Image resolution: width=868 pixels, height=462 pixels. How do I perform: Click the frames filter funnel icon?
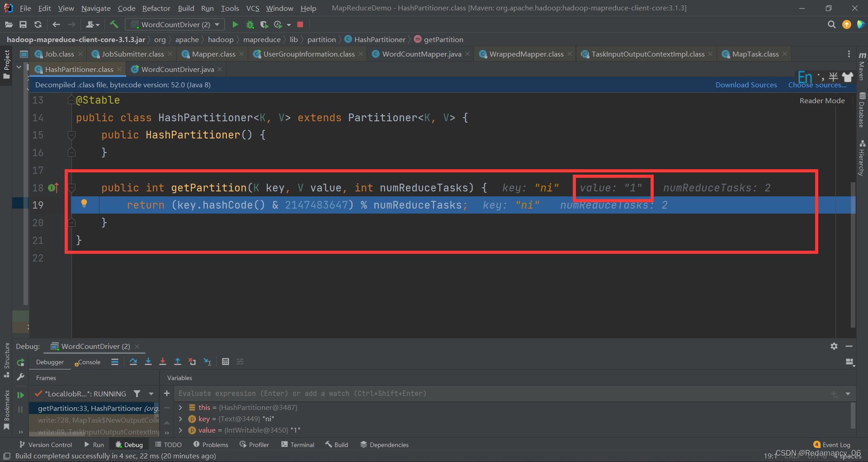coord(137,394)
